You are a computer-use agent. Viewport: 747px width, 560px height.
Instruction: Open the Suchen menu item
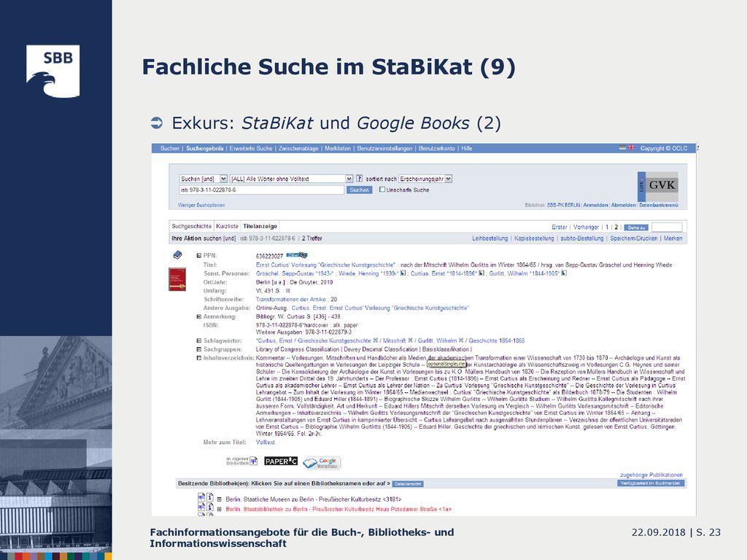point(169,149)
